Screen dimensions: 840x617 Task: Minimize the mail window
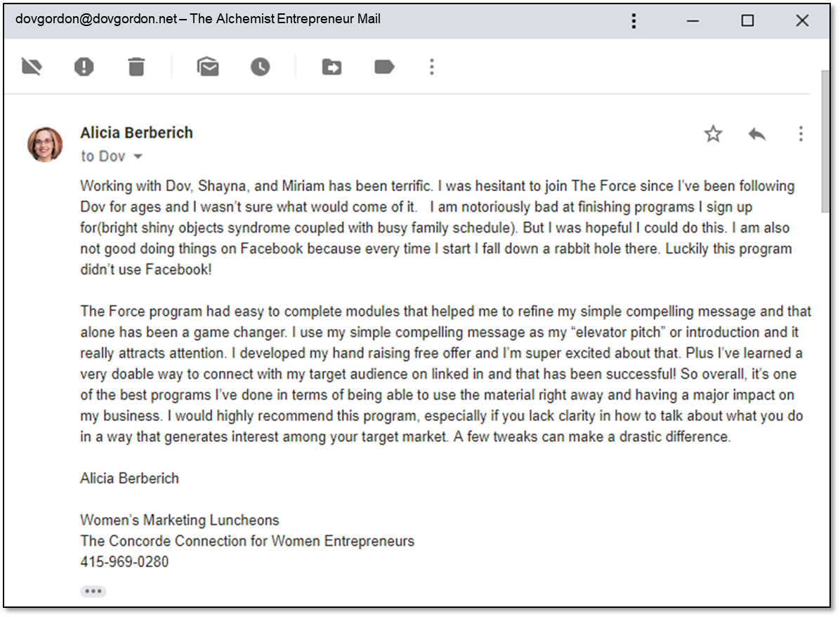pyautogui.click(x=693, y=20)
